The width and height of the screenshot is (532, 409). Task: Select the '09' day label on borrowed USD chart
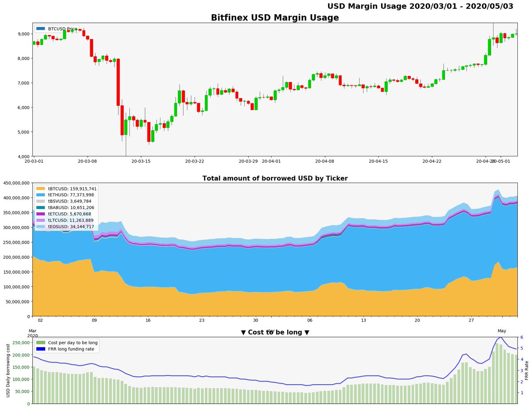[94, 320]
